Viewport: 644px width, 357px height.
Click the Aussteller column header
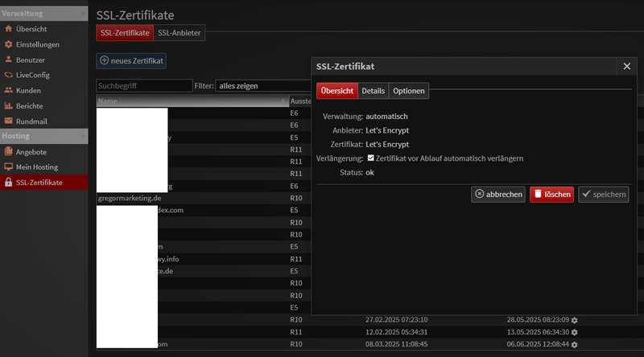click(300, 101)
